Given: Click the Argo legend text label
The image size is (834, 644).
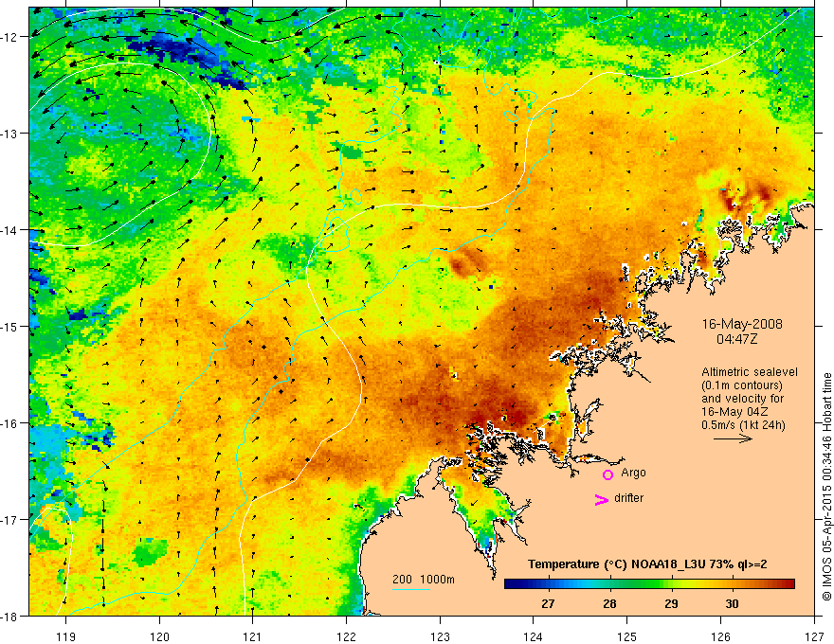Looking at the screenshot, I should [633, 473].
